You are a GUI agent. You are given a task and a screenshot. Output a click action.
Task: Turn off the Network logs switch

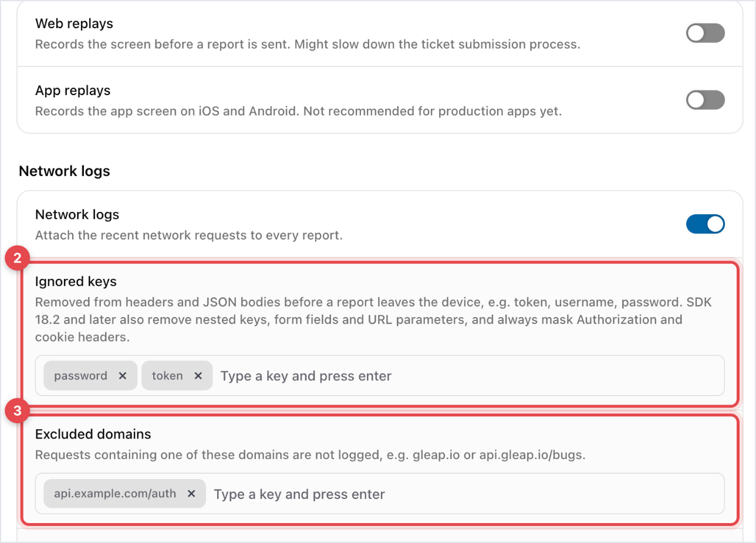[x=706, y=224]
